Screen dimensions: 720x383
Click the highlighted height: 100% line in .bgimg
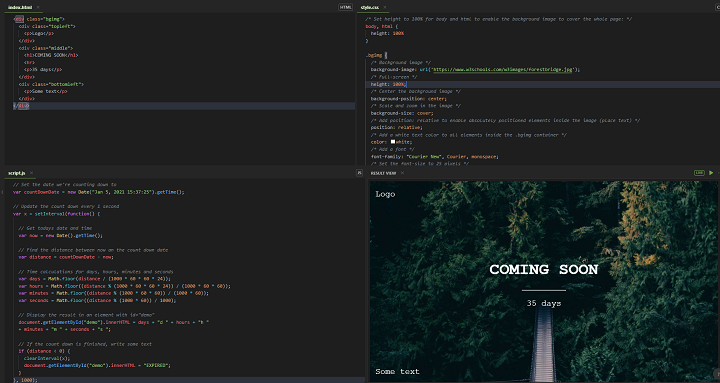tap(388, 84)
